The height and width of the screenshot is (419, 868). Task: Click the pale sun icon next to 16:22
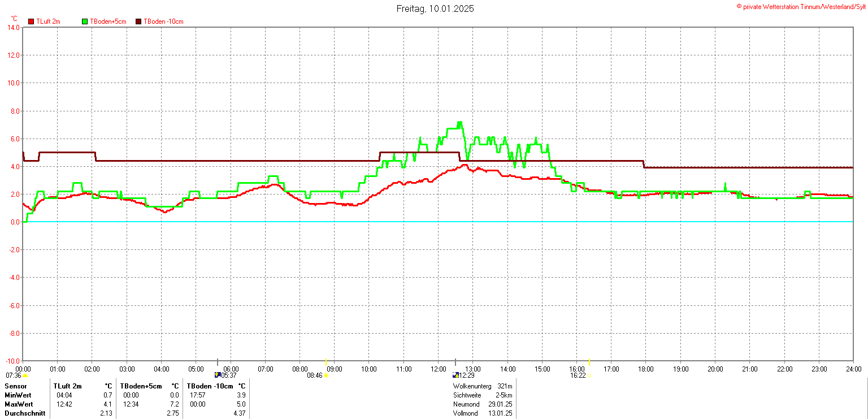click(589, 375)
